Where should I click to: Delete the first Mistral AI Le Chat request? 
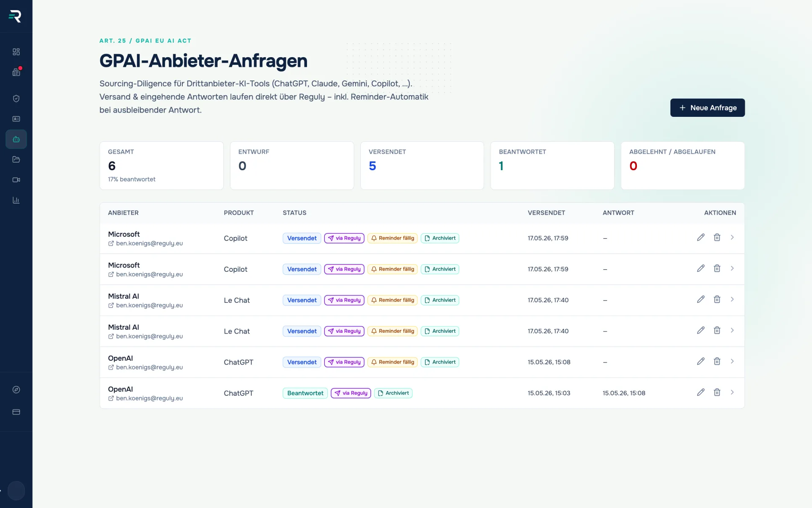click(x=717, y=299)
